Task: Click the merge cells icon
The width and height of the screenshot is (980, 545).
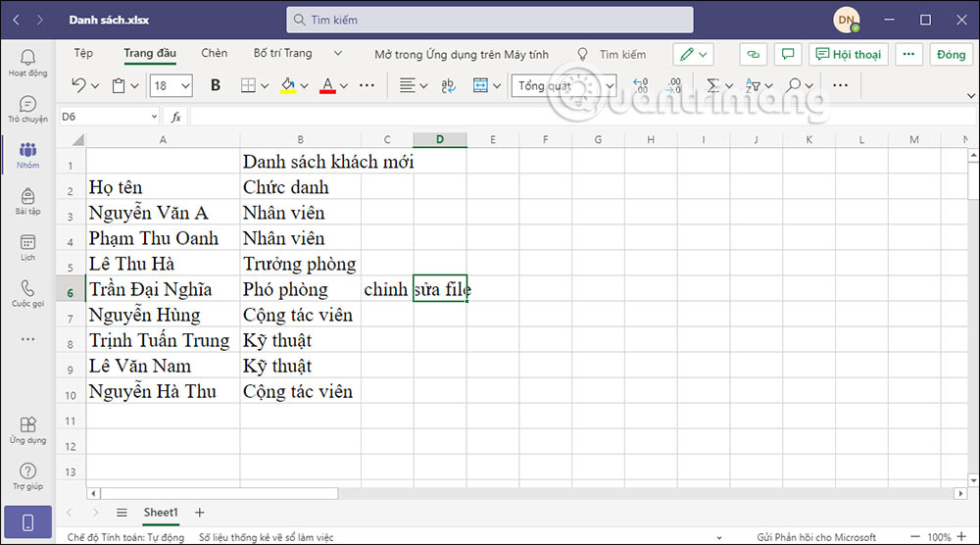Action: click(480, 85)
